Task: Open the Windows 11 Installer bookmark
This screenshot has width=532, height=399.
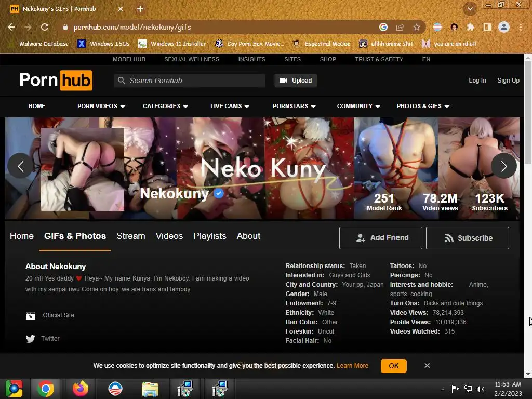Action: (172, 44)
